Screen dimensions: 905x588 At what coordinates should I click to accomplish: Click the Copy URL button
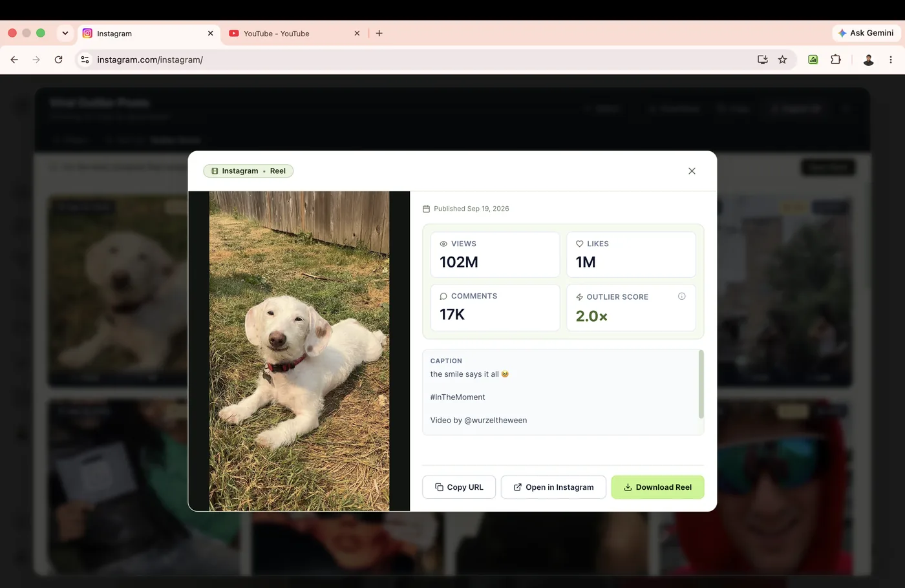pyautogui.click(x=459, y=487)
